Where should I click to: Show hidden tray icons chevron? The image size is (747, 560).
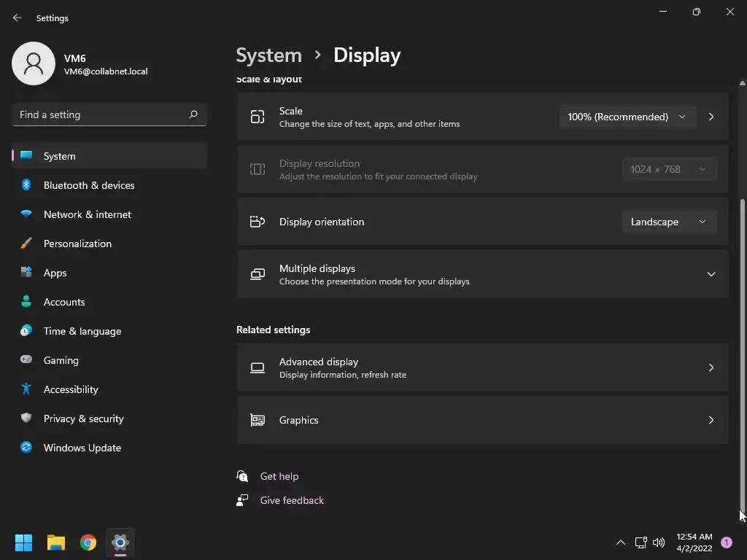pyautogui.click(x=621, y=542)
